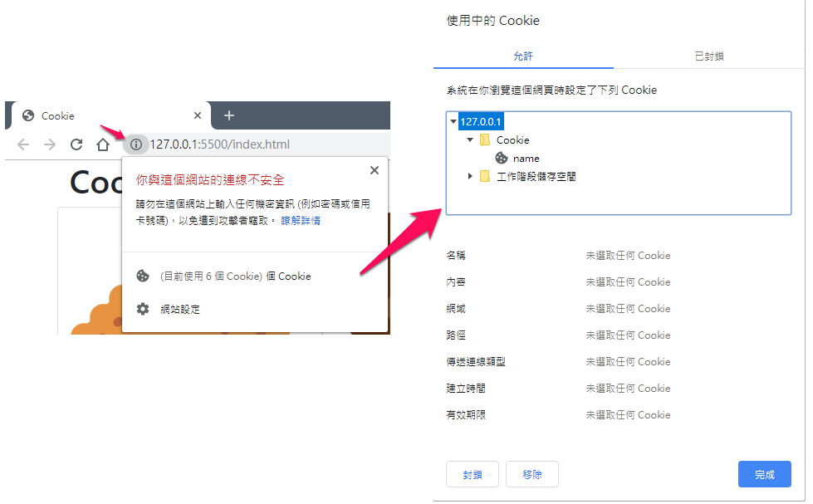Click the site info icon in address bar
Screen dimensions: 813x504
(136, 144)
